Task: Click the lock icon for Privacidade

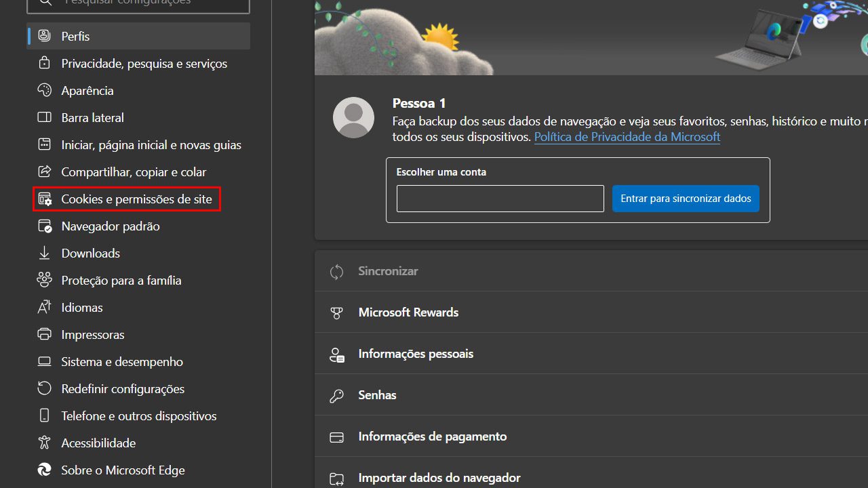Action: [44, 63]
